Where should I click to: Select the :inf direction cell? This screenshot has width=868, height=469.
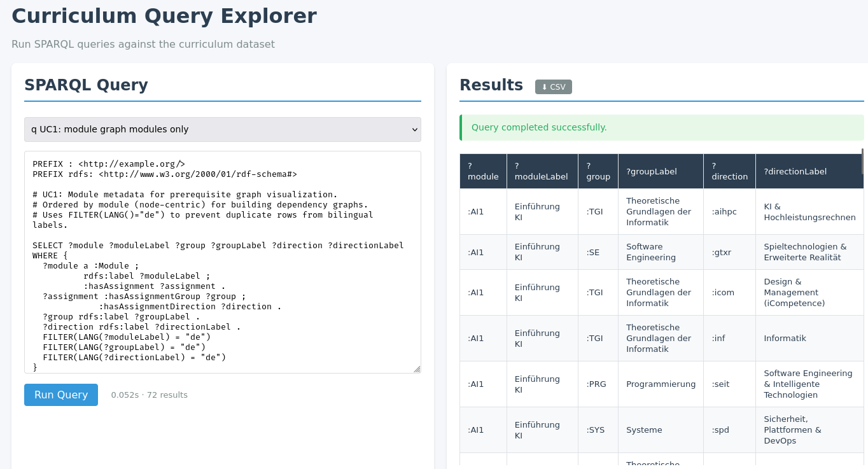pyautogui.click(x=730, y=339)
